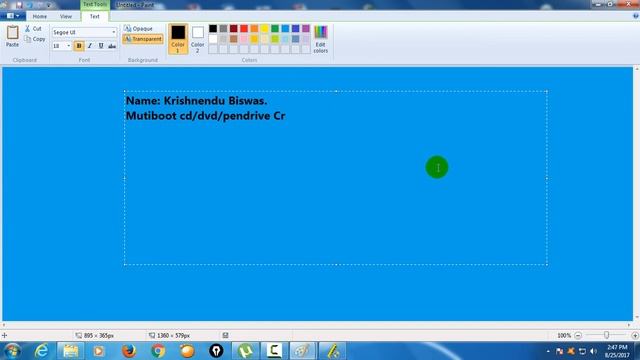Toggle Italic text formatting
This screenshot has width=640, height=360.
90,46
